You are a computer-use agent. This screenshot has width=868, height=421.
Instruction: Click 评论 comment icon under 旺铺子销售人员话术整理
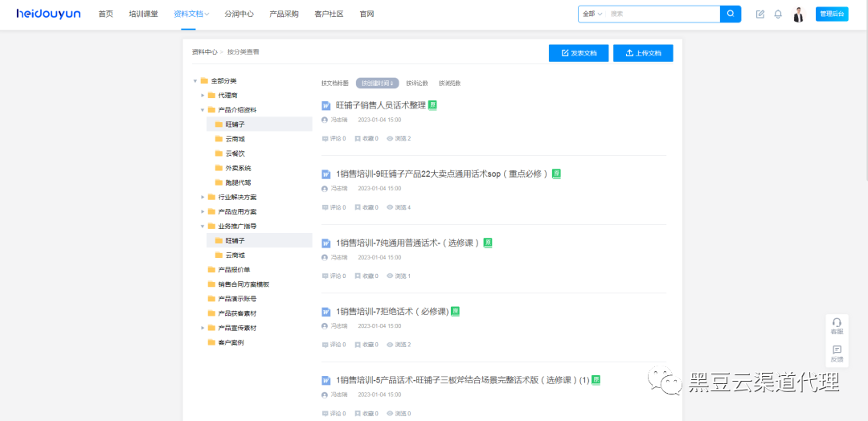[x=325, y=138]
